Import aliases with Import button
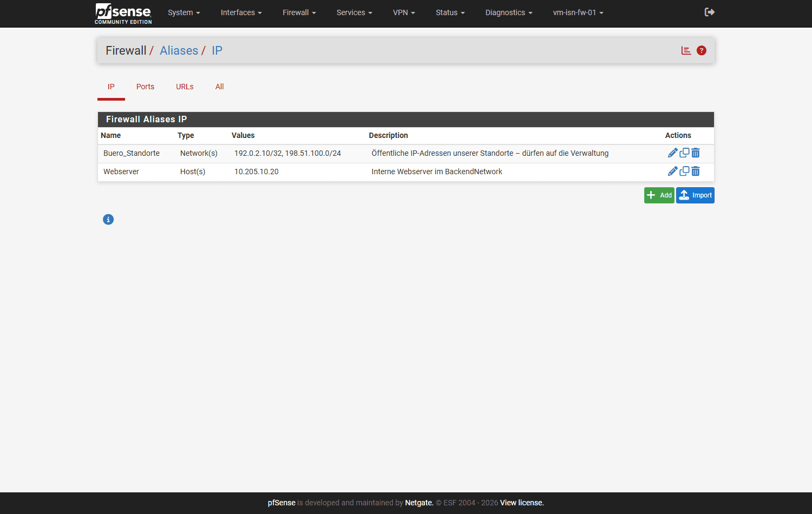This screenshot has height=514, width=812. 695,195
